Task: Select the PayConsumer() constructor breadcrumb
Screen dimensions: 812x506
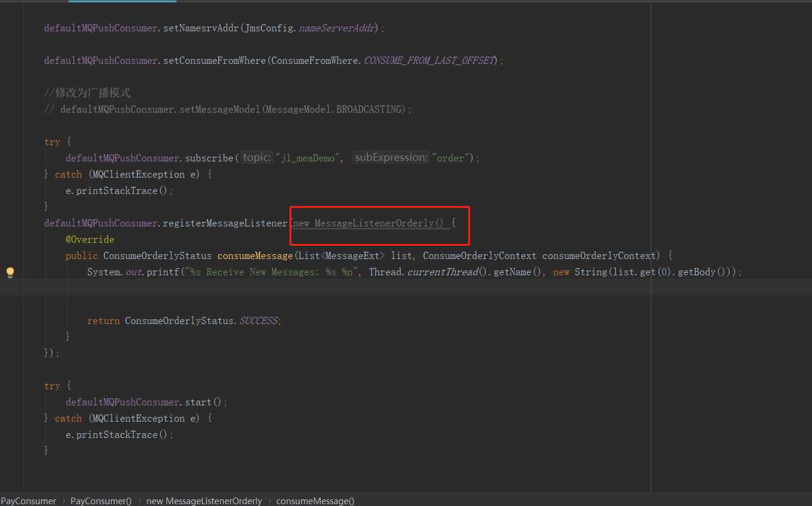Action: pyautogui.click(x=101, y=501)
